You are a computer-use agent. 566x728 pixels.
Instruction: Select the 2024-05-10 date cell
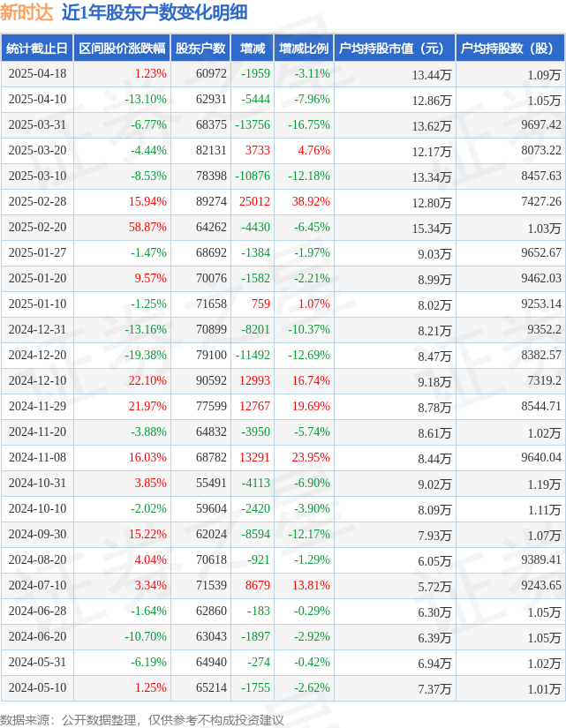(37, 687)
